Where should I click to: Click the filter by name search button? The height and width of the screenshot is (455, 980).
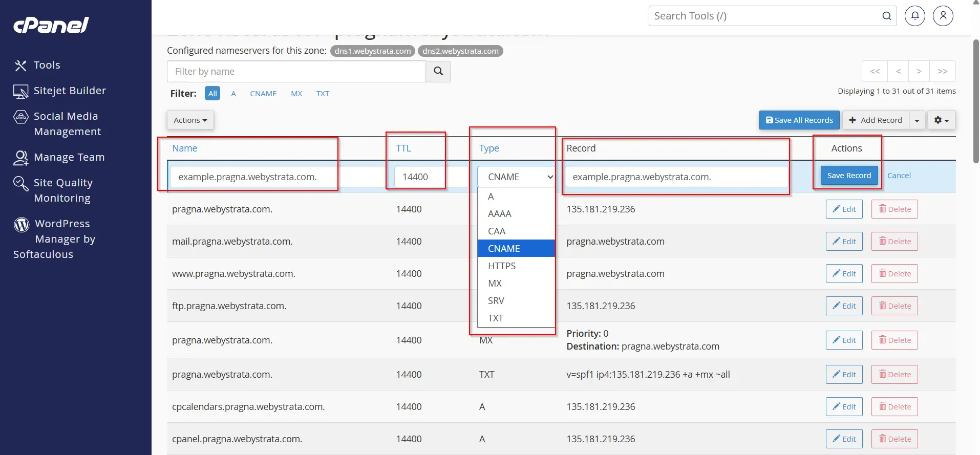(x=438, y=72)
